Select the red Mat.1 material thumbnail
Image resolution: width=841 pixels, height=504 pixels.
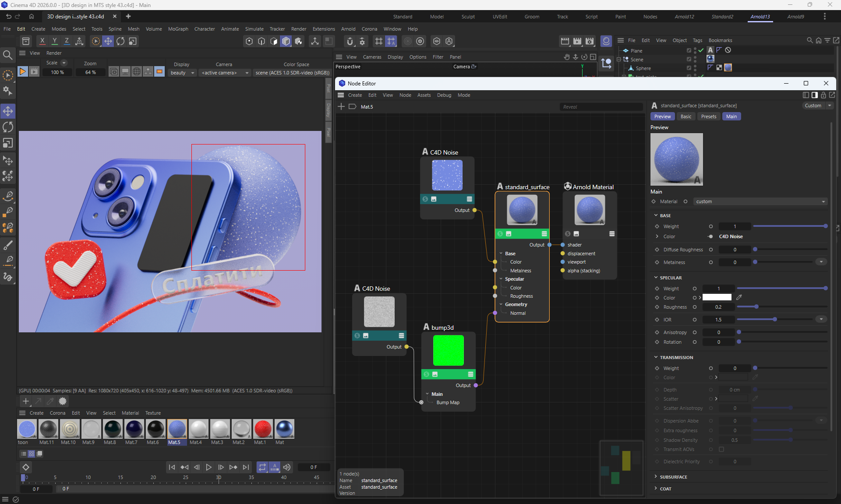[x=262, y=429]
